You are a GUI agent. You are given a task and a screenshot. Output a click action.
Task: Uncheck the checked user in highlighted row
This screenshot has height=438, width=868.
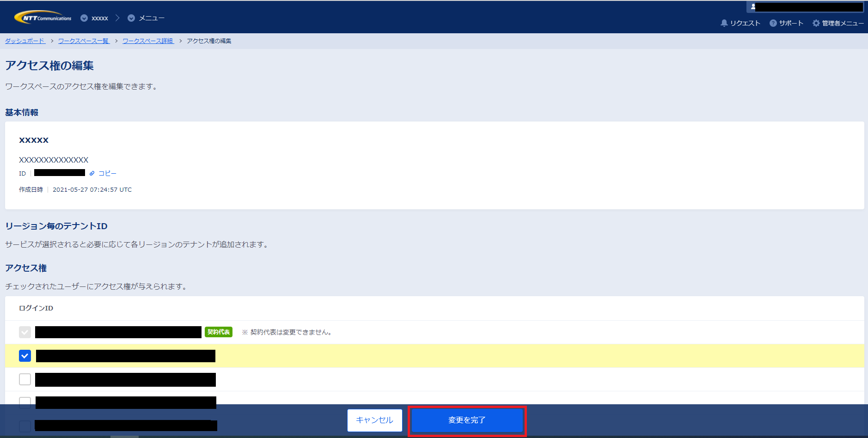[x=25, y=356]
